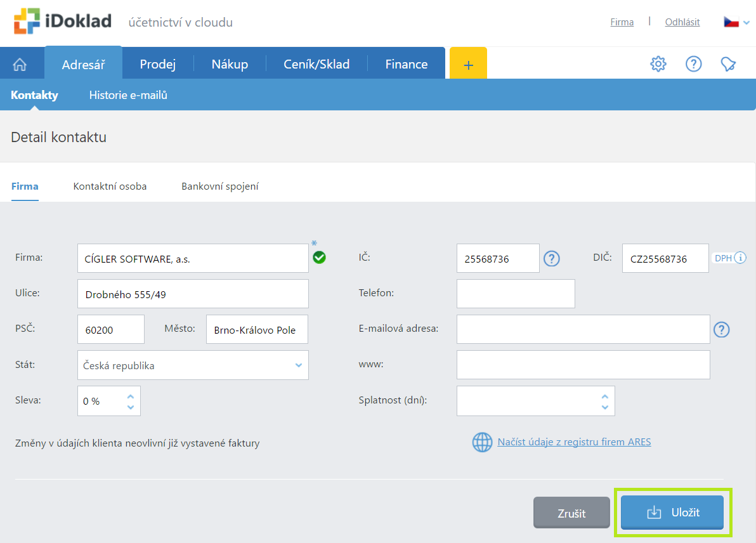Click the Firma link in the header
Image resolution: width=756 pixels, height=543 pixels.
pos(622,22)
